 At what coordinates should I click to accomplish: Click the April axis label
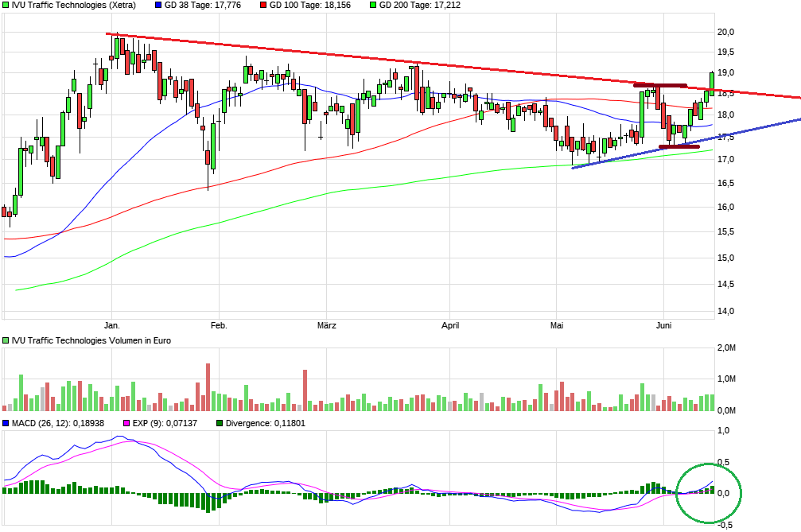(450, 325)
